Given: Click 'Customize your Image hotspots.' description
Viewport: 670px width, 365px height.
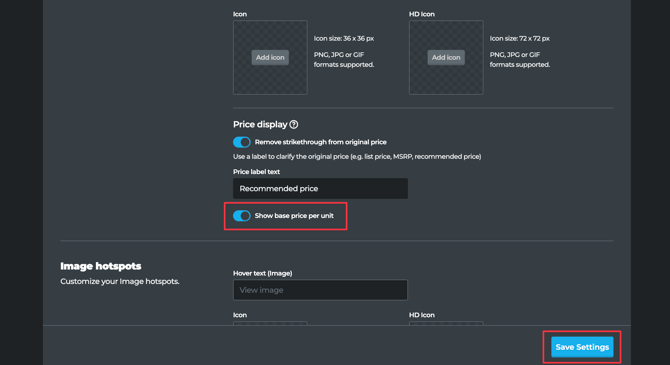Looking at the screenshot, I should (120, 281).
